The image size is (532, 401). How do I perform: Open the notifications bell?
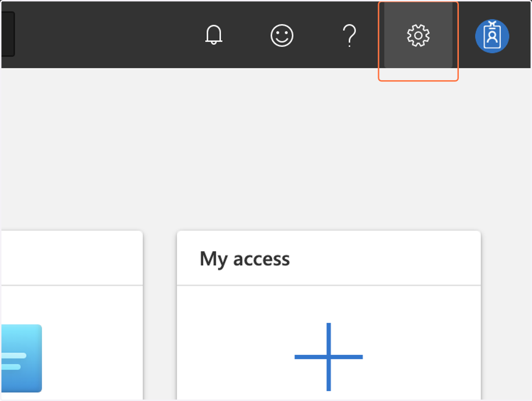[214, 35]
